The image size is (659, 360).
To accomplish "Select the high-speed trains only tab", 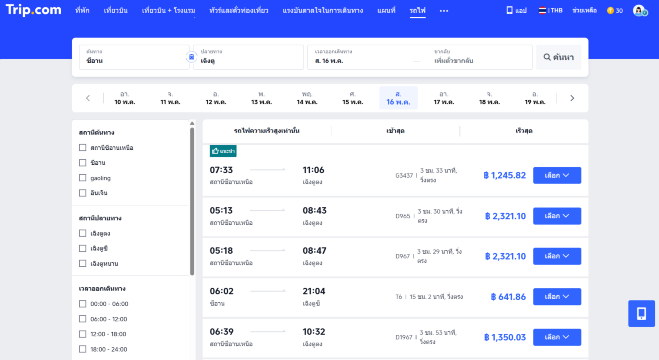I will click(267, 131).
